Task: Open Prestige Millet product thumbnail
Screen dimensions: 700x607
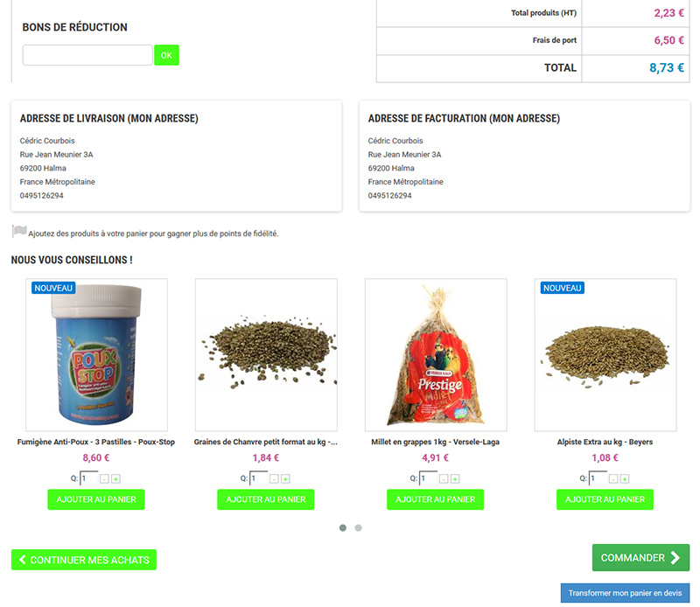Action: [436, 355]
